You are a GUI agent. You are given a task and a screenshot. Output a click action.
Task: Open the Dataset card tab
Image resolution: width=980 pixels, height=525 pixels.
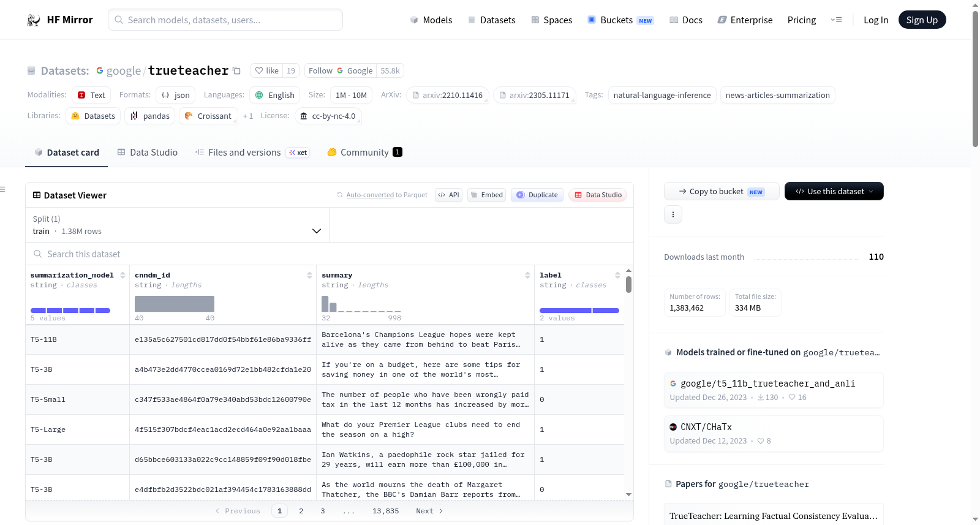(x=66, y=152)
